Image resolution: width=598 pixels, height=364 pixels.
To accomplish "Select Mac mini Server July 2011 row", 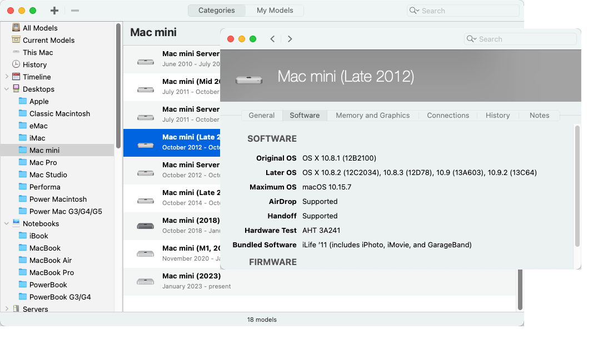I will click(x=172, y=115).
